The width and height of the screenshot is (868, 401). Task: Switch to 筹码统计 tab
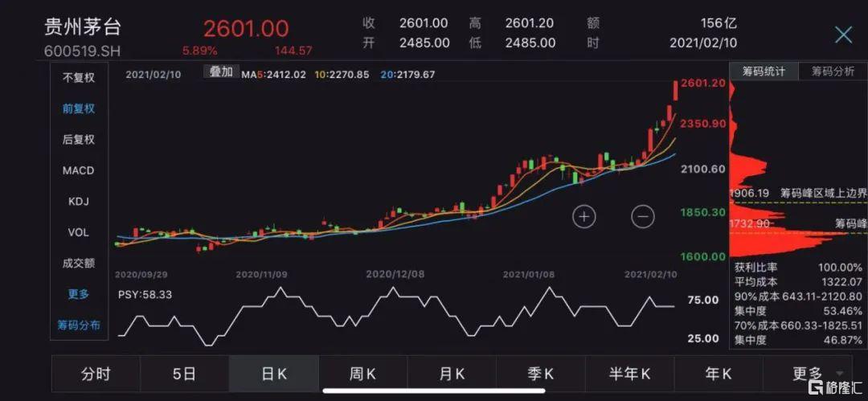pos(764,72)
